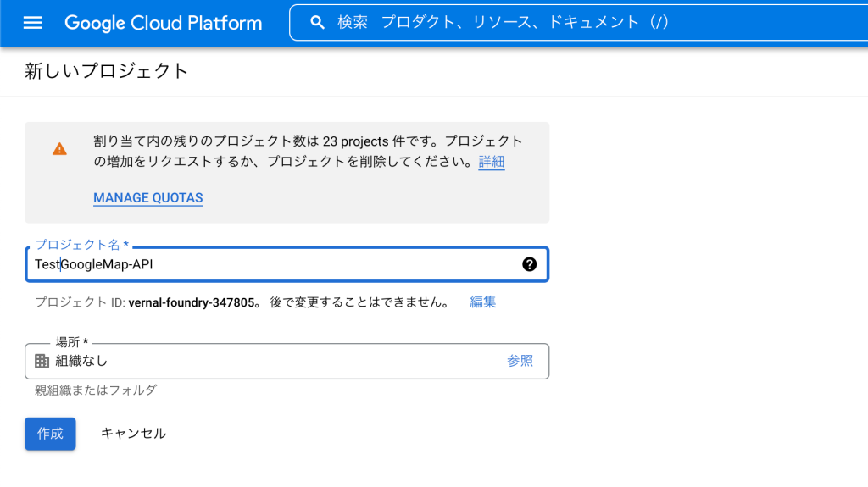
Task: Click the Google Cloud Platform logo
Action: pyautogui.click(x=164, y=23)
